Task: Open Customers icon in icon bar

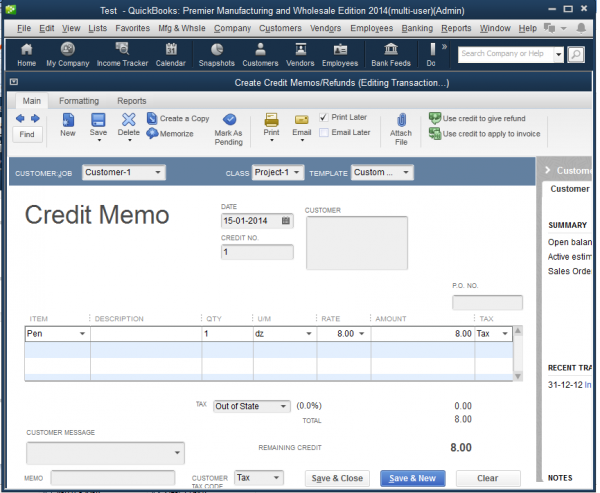Action: (260, 55)
